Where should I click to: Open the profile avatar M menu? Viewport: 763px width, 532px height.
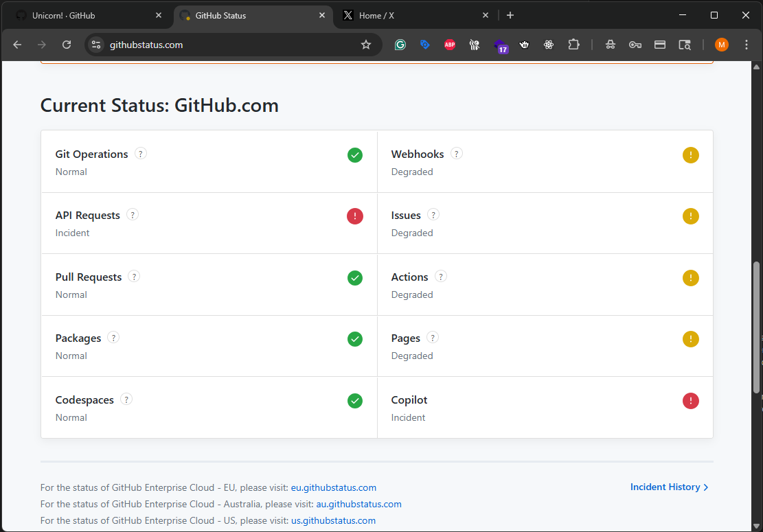click(722, 45)
